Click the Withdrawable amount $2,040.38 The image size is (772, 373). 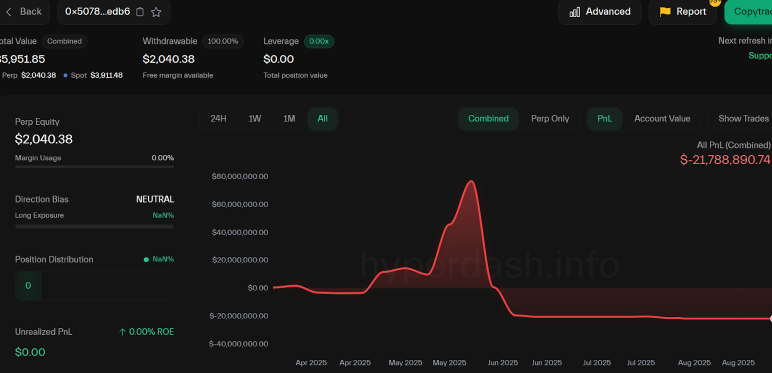[168, 59]
